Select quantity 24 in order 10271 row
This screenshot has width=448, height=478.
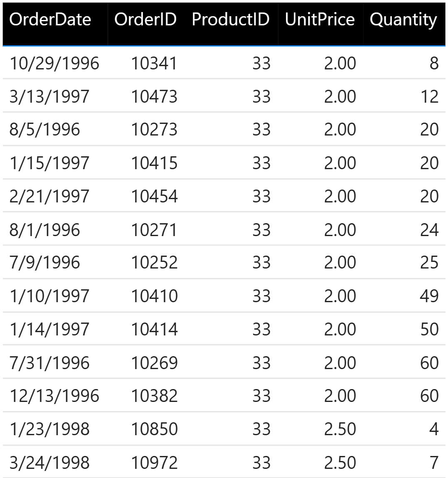(x=429, y=230)
